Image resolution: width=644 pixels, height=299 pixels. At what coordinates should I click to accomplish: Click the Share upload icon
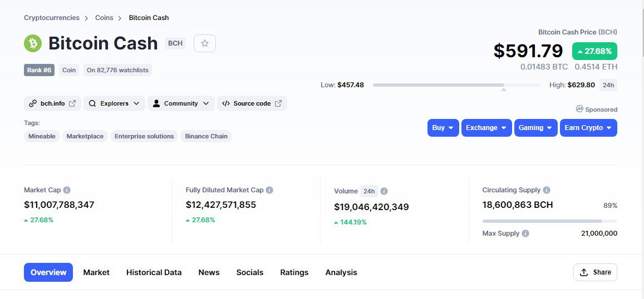584,272
